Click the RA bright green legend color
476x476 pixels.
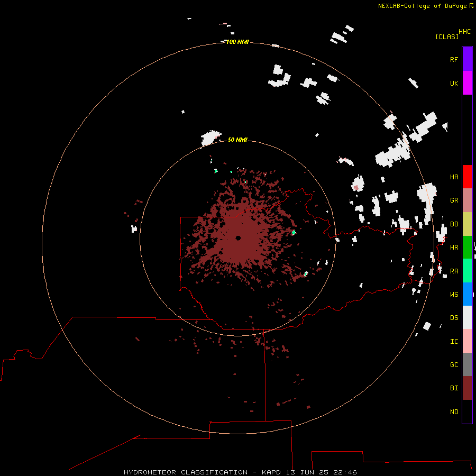(467, 271)
